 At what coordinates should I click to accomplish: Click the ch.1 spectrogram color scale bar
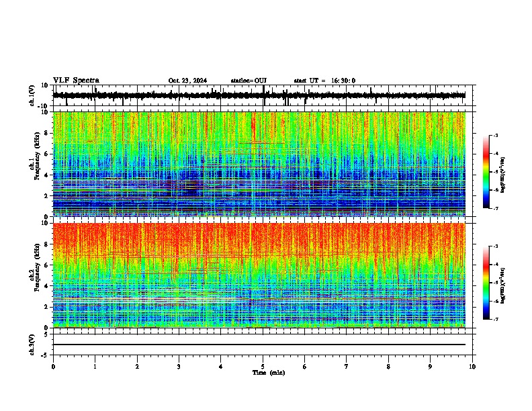[x=486, y=172]
